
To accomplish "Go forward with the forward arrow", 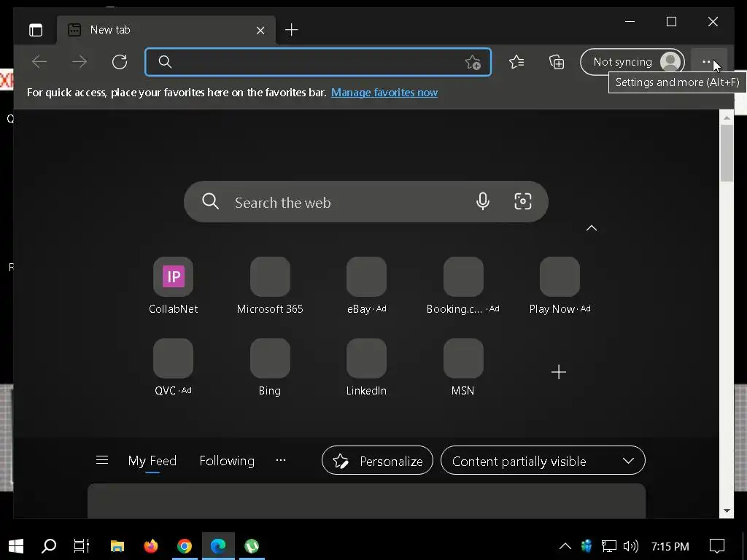I will (80, 62).
